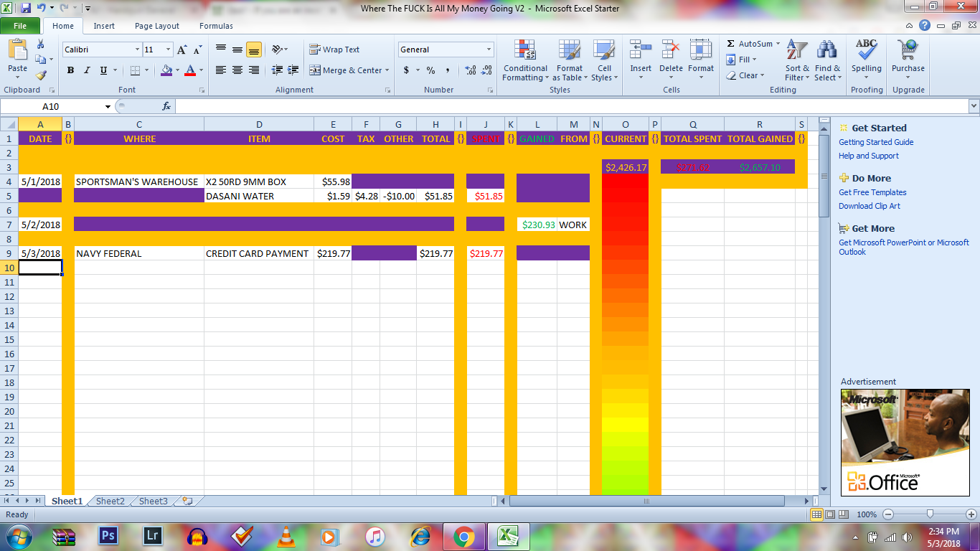
Task: Click the Borders icon
Action: pos(135,70)
